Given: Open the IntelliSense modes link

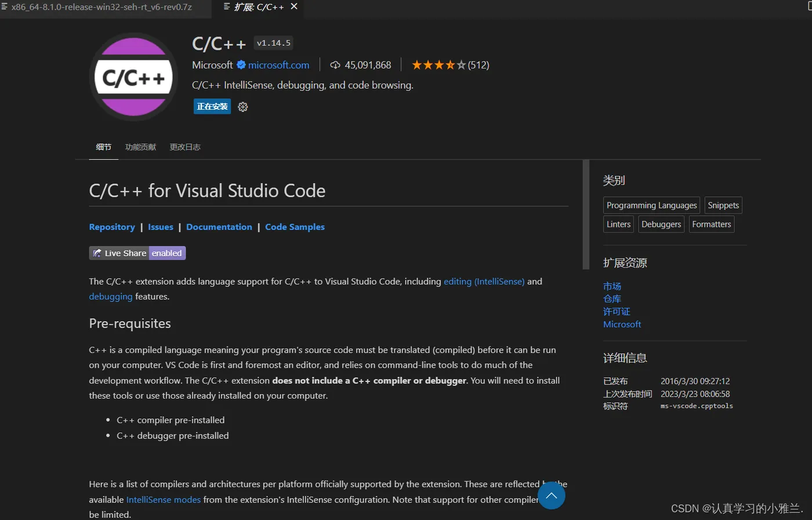Looking at the screenshot, I should pyautogui.click(x=164, y=499).
